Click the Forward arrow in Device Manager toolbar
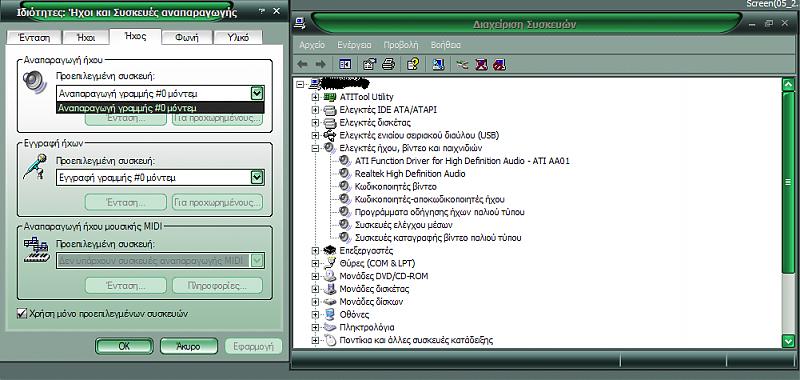Screen dimensions: 800x380 pyautogui.click(x=320, y=64)
